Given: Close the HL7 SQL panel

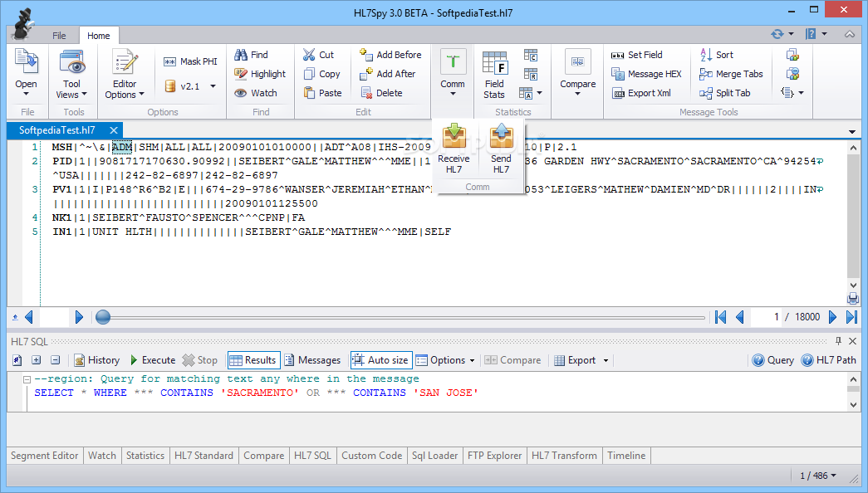Looking at the screenshot, I should (852, 341).
